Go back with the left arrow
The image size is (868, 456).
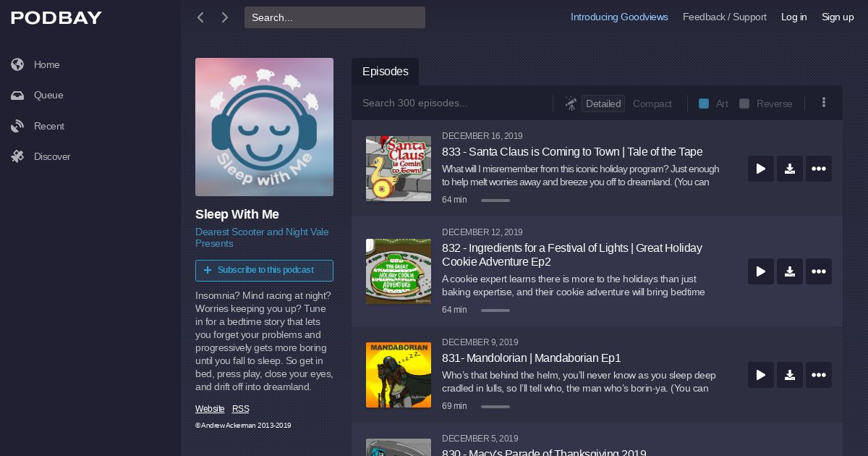coord(200,17)
